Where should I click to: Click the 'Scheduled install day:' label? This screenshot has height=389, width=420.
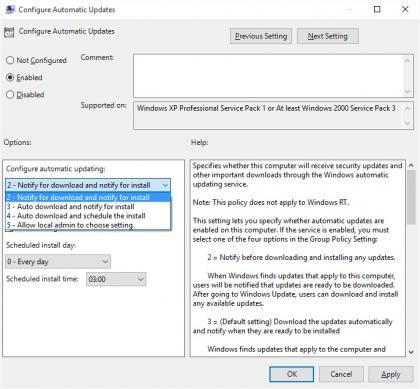click(41, 245)
